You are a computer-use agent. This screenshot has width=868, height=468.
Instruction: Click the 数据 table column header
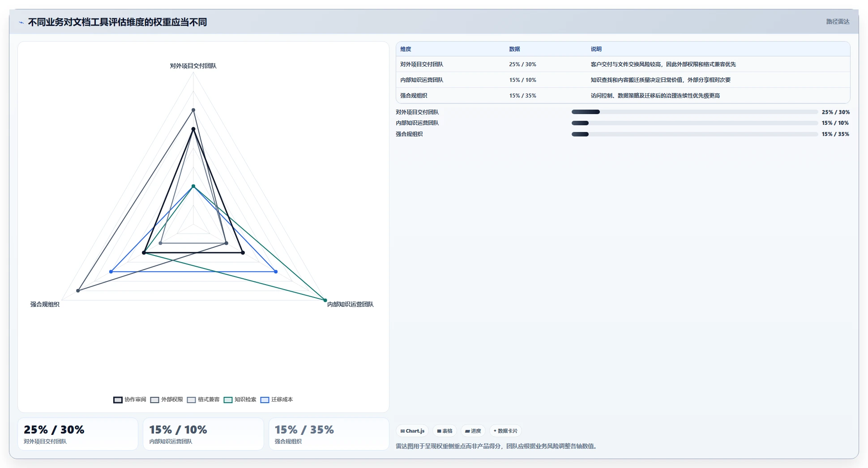point(514,49)
